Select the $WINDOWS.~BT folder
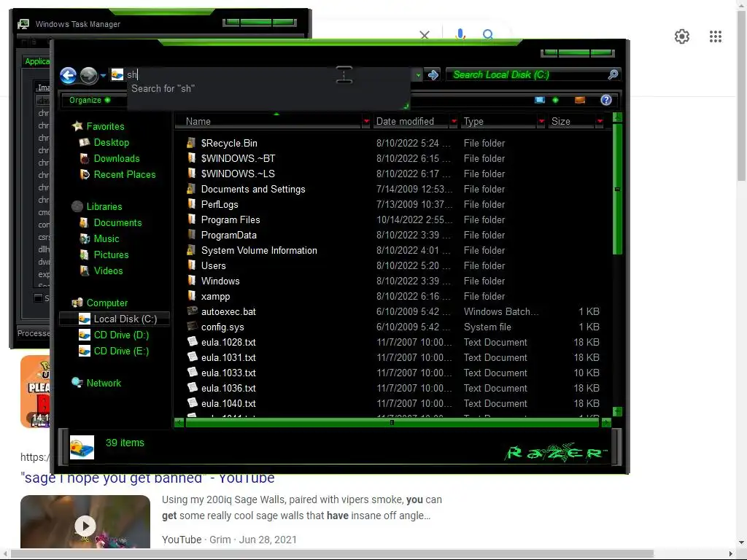This screenshot has height=560, width=747. [x=238, y=158]
